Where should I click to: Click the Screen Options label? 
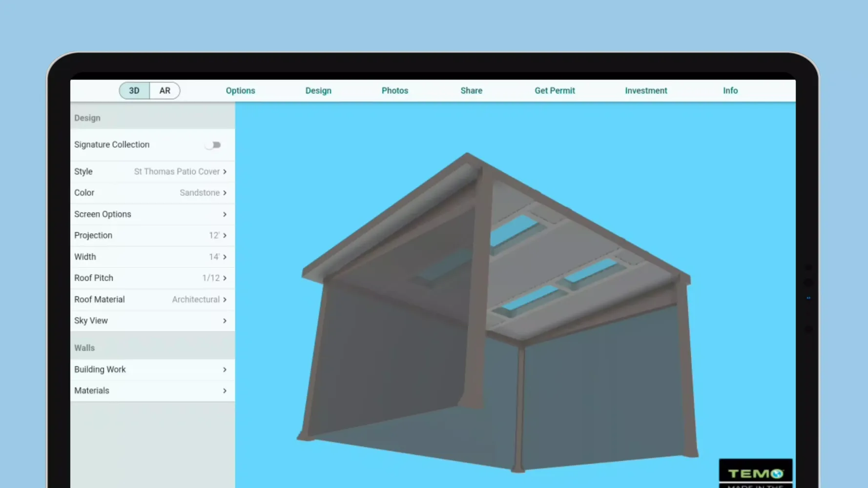pos(103,214)
